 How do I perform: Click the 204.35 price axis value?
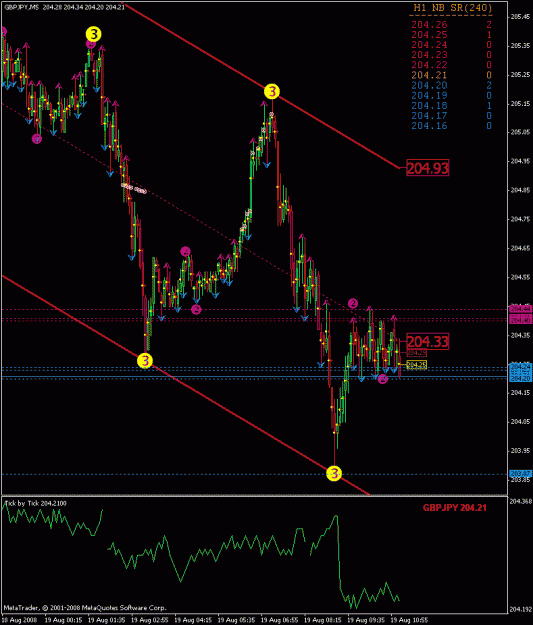click(521, 335)
